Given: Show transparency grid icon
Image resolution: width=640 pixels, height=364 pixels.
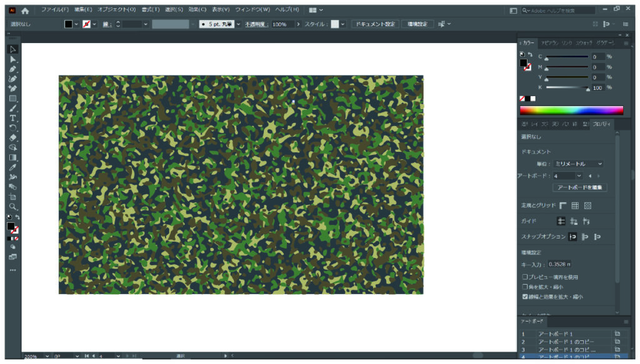Looking at the screenshot, I should coord(587,205).
